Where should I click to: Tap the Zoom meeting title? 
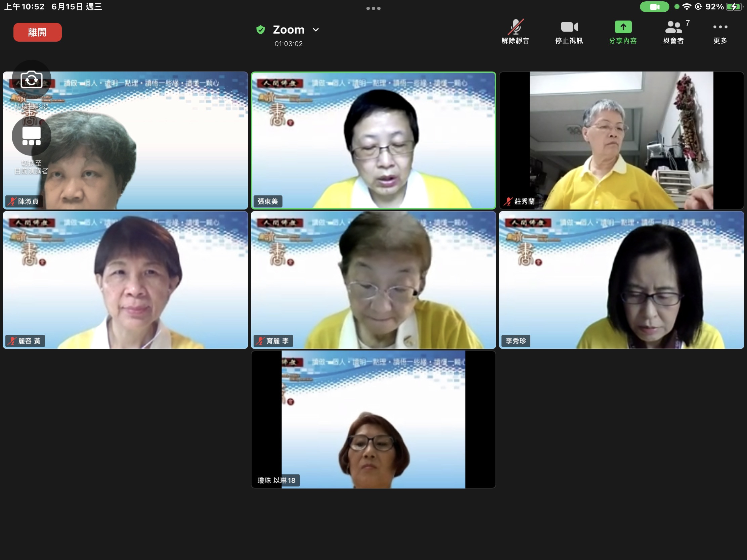[289, 30]
